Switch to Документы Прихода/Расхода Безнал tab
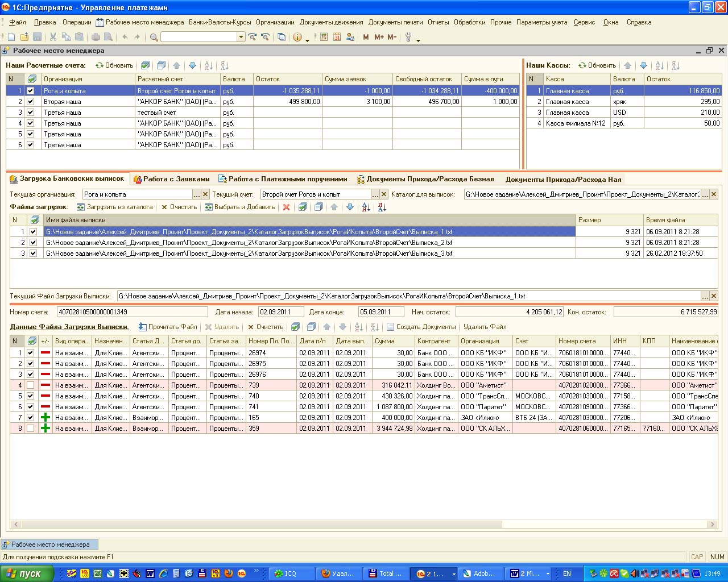The height and width of the screenshot is (582, 728). click(425, 179)
